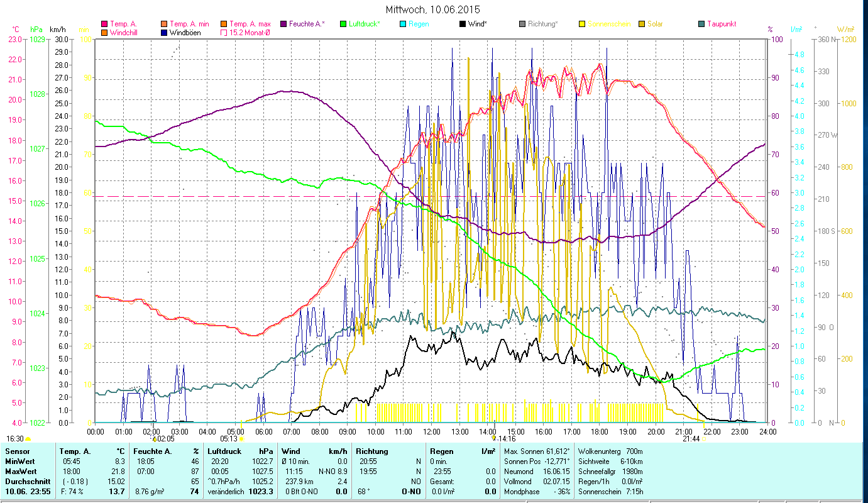Click the 21:44 time marker below the axis
Viewport: 868px width, 503px height.
tap(692, 439)
